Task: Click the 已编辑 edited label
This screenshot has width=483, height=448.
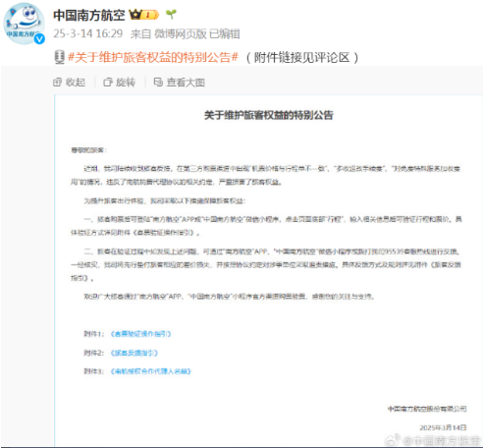Action: pyautogui.click(x=225, y=33)
